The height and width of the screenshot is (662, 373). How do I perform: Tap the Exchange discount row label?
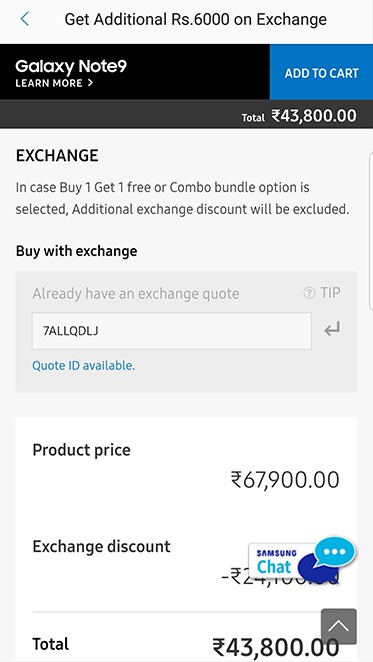point(101,546)
